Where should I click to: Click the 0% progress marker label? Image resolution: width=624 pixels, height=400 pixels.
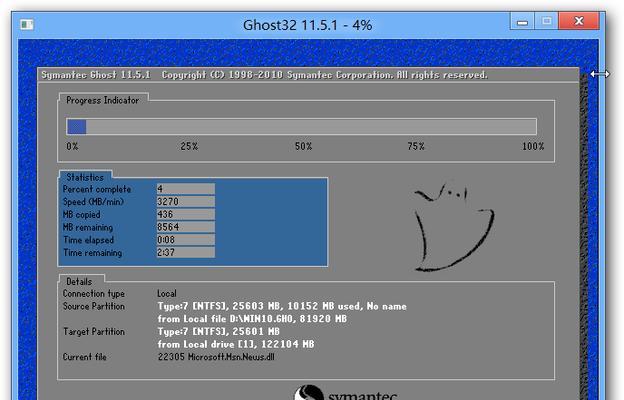coord(72,146)
